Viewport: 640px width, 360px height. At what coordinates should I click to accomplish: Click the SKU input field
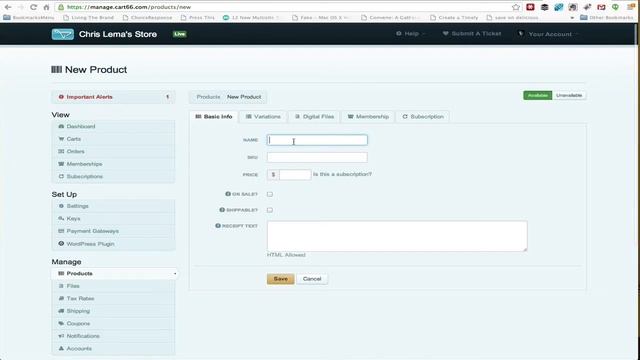pyautogui.click(x=317, y=157)
